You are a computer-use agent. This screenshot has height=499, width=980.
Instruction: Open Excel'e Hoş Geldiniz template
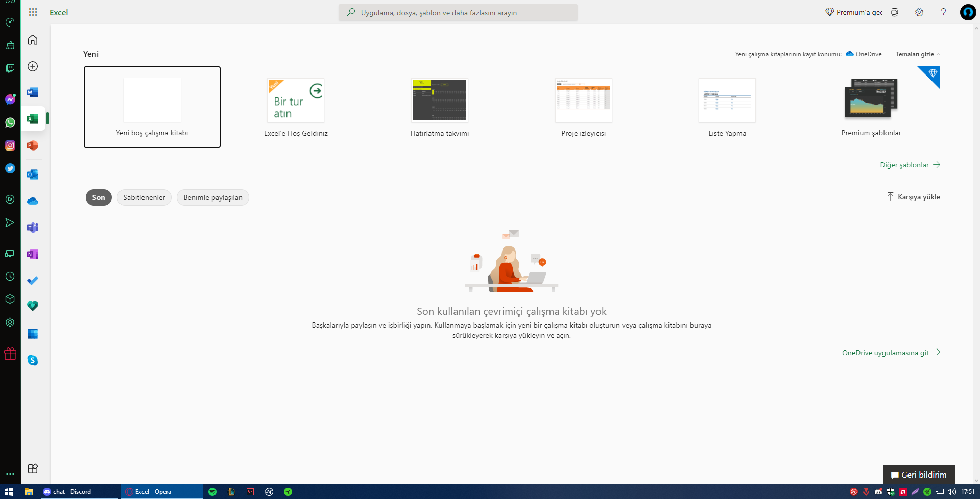pyautogui.click(x=296, y=108)
